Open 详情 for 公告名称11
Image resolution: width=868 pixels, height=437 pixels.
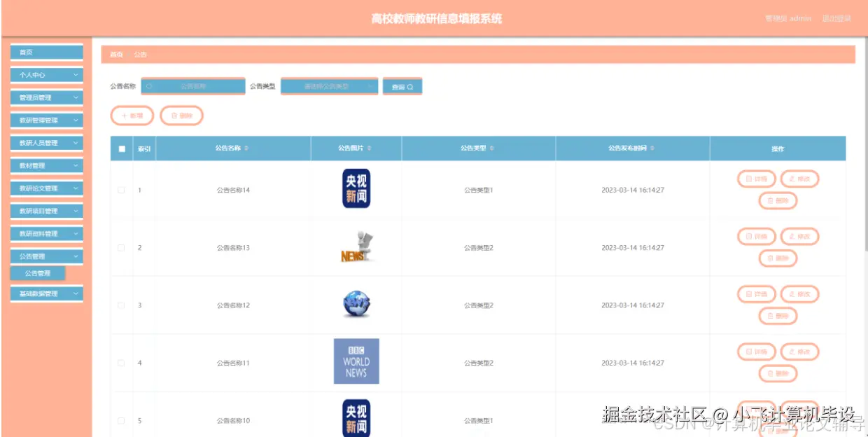(757, 352)
